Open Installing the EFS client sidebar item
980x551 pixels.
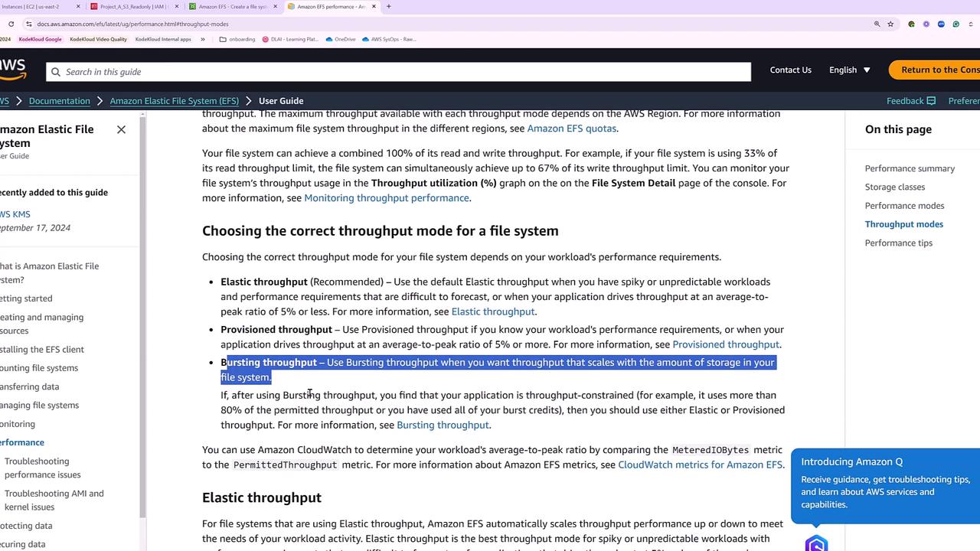click(x=42, y=350)
